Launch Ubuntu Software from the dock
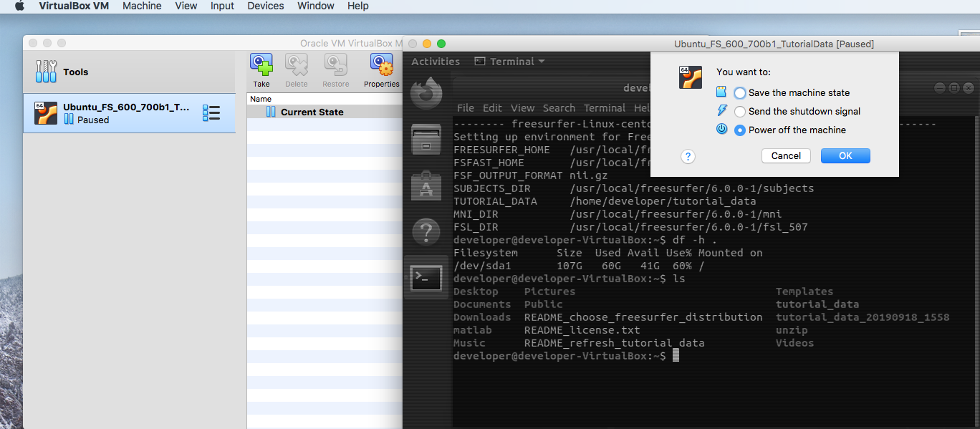 426,185
